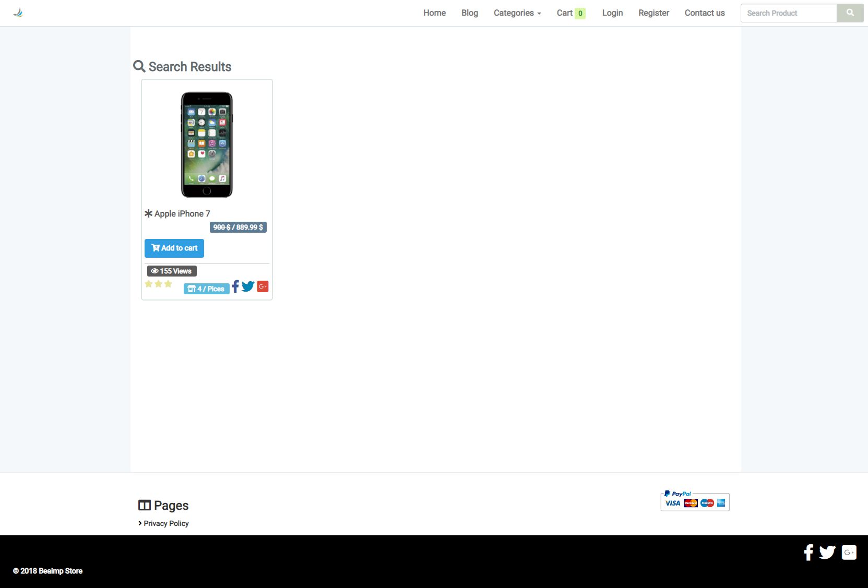Open the iPhone 7 product thumbnail
This screenshot has width=868, height=588.
coord(207,145)
